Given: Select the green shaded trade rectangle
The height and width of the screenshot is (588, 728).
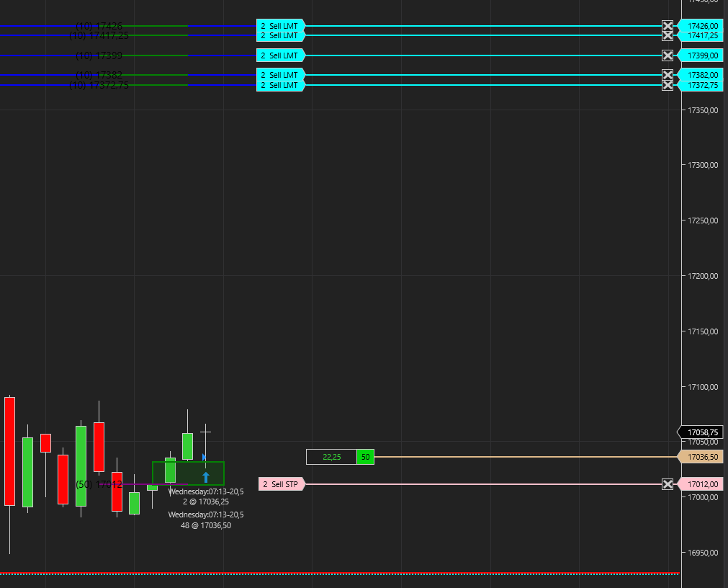Looking at the screenshot, I should [188, 473].
